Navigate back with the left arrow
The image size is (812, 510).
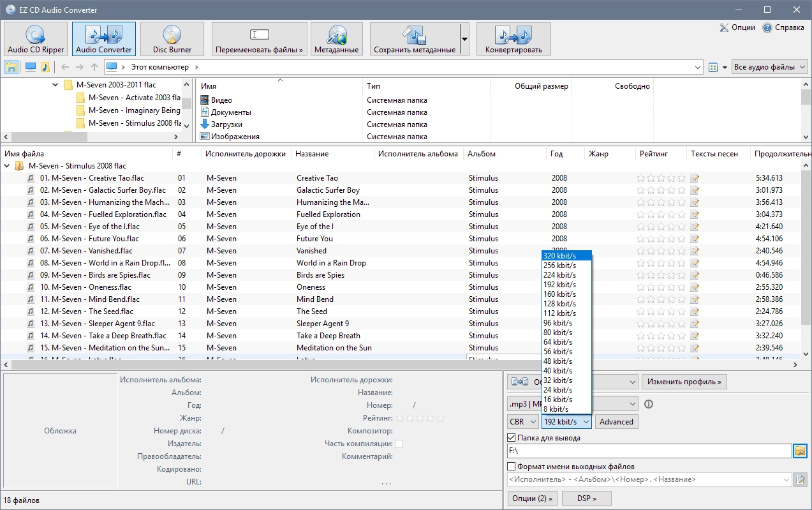click(65, 67)
